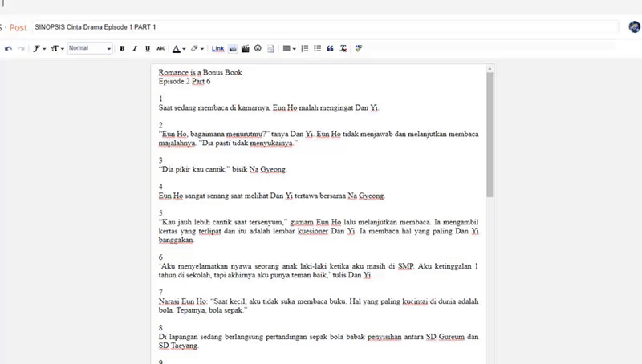Viewport: 642px width, 364px height.
Task: Remove formatting from selected text
Action: point(343,48)
